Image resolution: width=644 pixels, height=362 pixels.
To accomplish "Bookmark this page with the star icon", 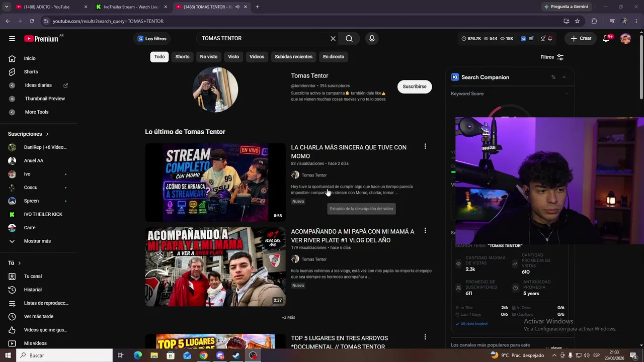I will point(577,21).
